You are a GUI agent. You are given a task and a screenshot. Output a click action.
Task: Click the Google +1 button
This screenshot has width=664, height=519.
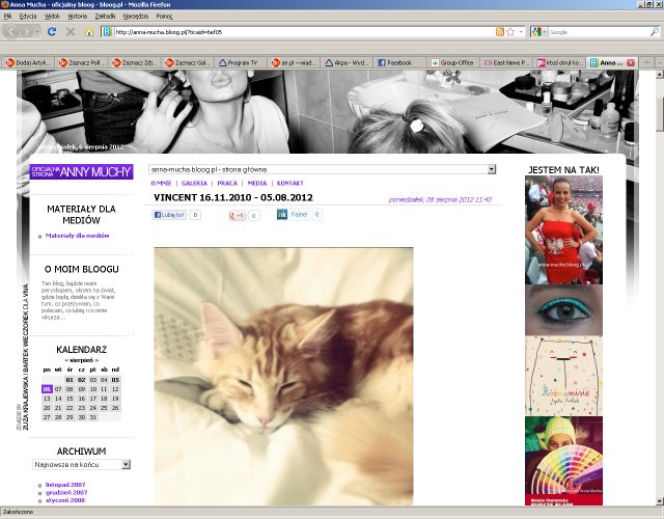(237, 215)
